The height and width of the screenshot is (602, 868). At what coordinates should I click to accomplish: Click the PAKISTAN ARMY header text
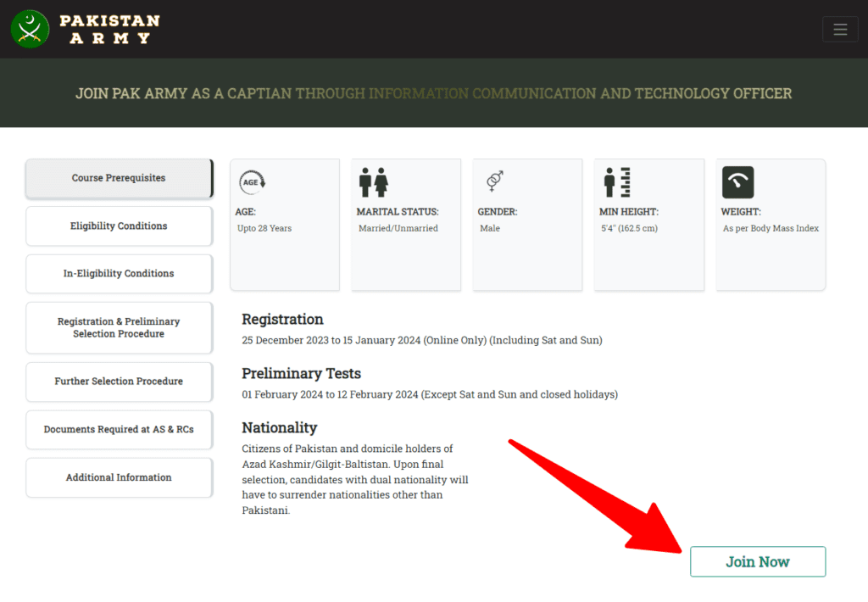(109, 30)
